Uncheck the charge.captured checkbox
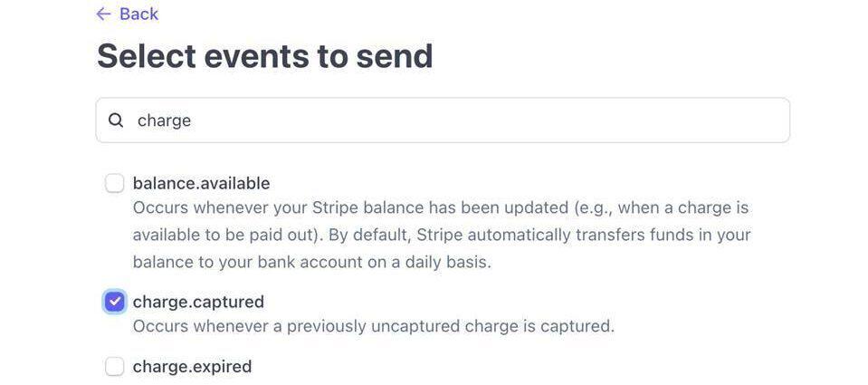 click(114, 302)
